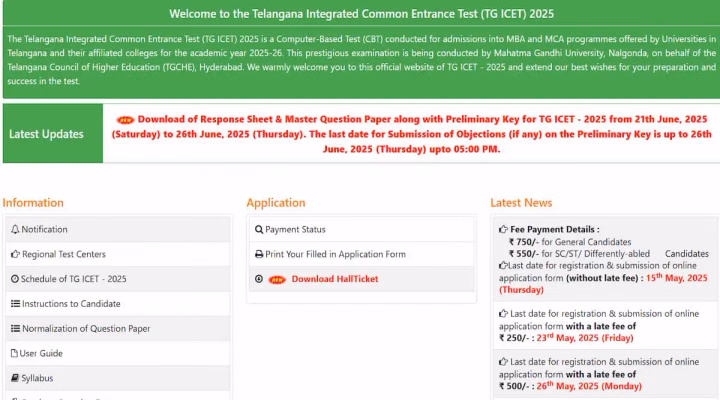Viewport: 720px width, 400px height.
Task: Click the magnifier icon beside Payment Status
Action: (x=259, y=230)
